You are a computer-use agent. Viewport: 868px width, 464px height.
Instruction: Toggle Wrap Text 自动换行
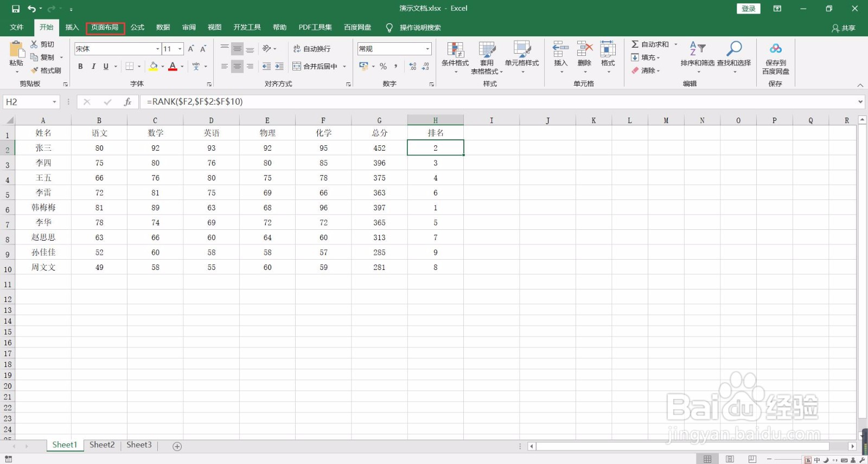click(x=312, y=49)
